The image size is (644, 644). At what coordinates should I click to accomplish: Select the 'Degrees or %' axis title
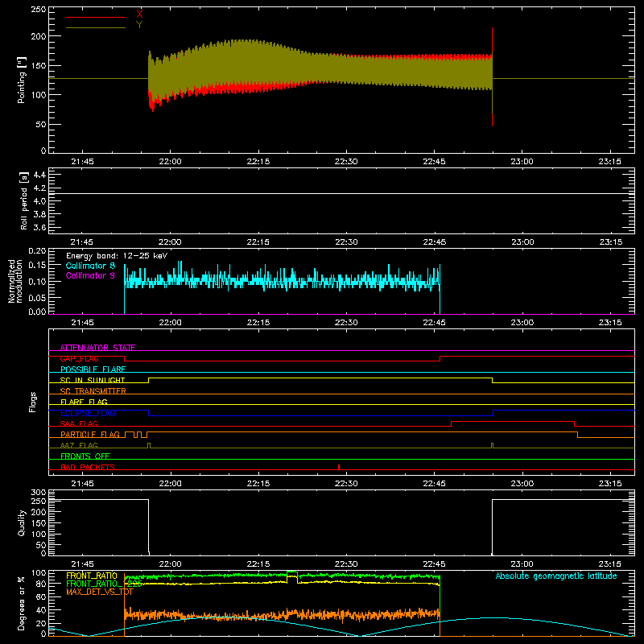click(x=22, y=603)
